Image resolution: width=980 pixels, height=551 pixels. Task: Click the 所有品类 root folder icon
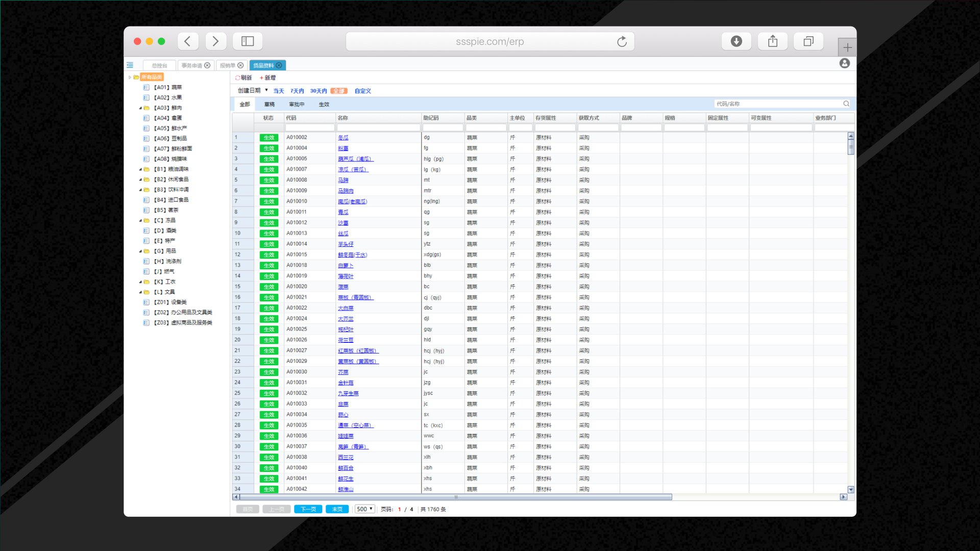[136, 77]
